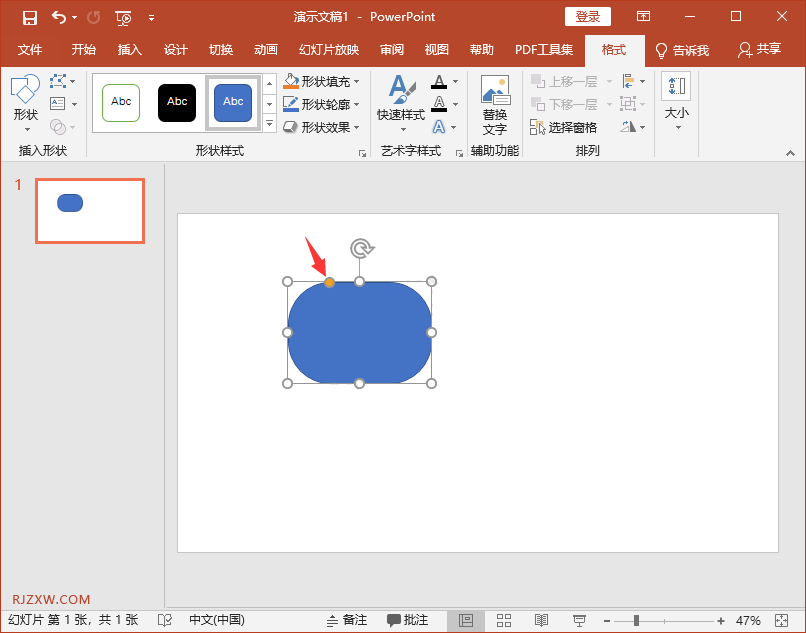
Task: Click the Save icon in quick access toolbar
Action: pyautogui.click(x=30, y=17)
